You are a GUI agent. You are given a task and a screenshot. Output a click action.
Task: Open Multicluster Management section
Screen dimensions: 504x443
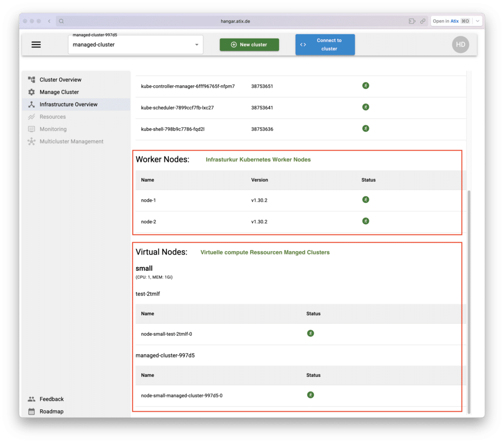coord(71,141)
